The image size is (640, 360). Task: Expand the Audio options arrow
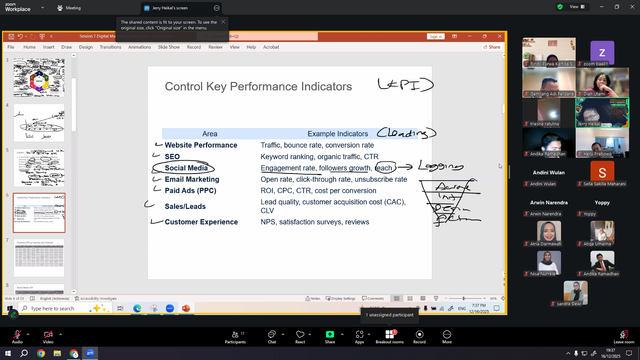(x=28, y=334)
